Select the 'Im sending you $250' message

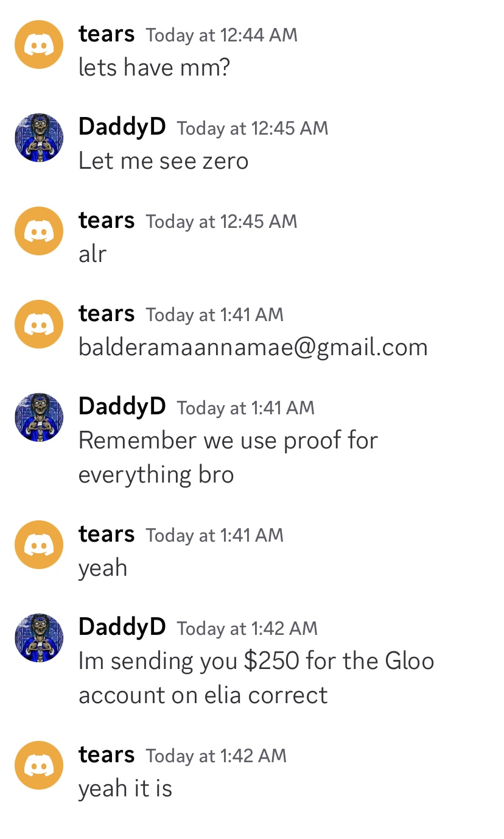pos(256,678)
